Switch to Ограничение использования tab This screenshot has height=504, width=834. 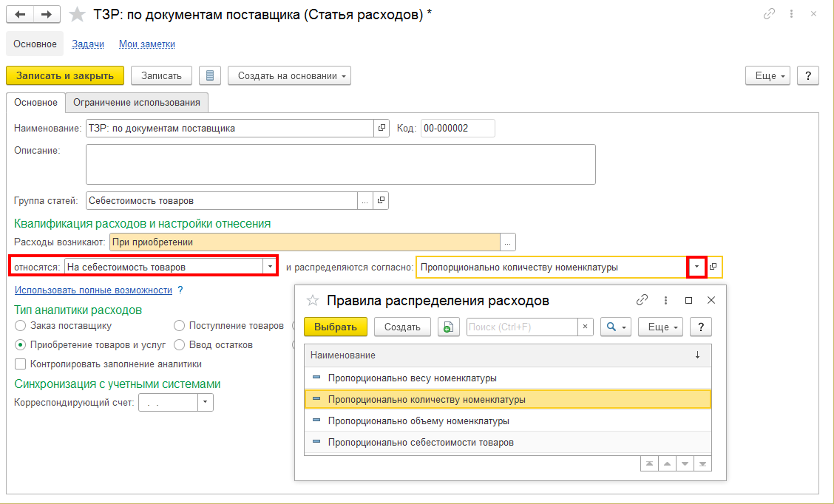coord(136,102)
